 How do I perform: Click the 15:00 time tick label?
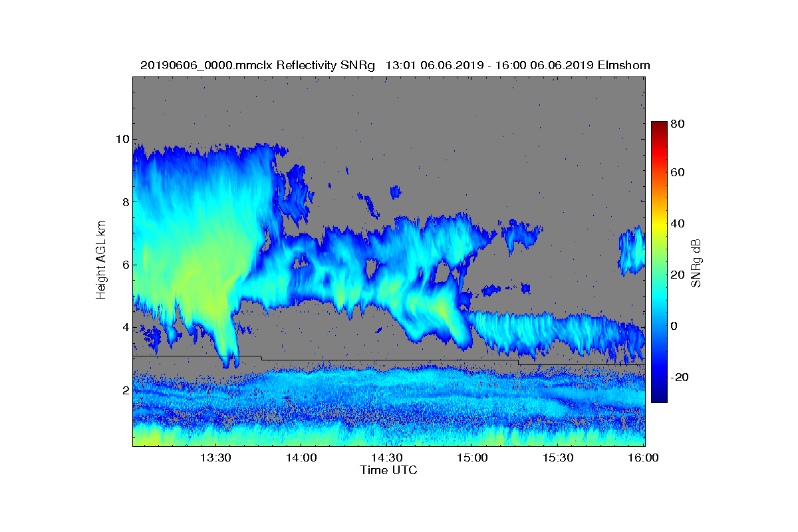point(473,458)
